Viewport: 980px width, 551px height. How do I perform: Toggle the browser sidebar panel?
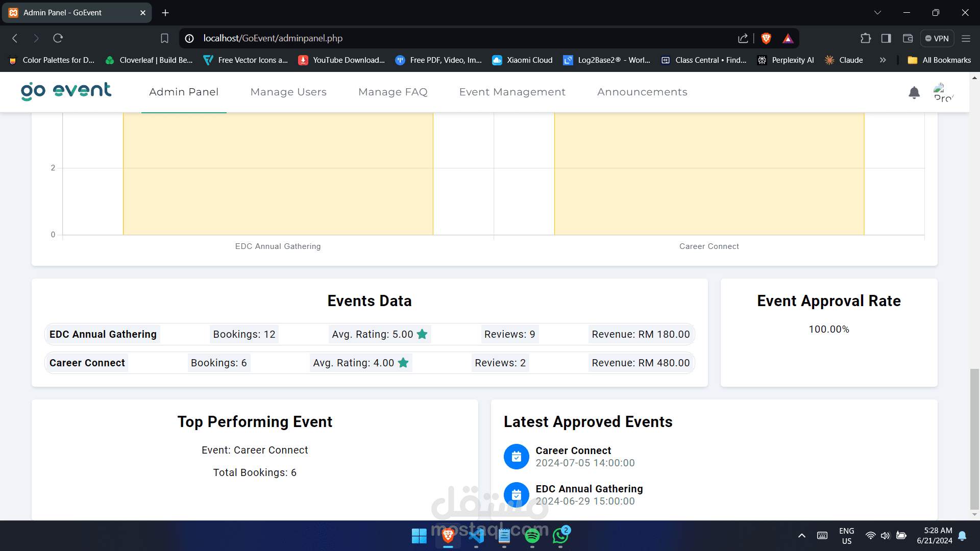(x=886, y=38)
